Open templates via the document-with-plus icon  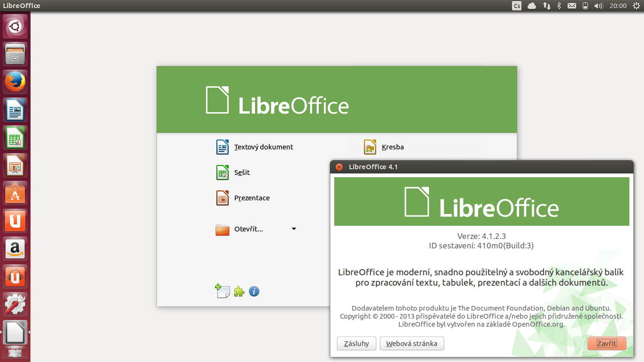tap(222, 291)
